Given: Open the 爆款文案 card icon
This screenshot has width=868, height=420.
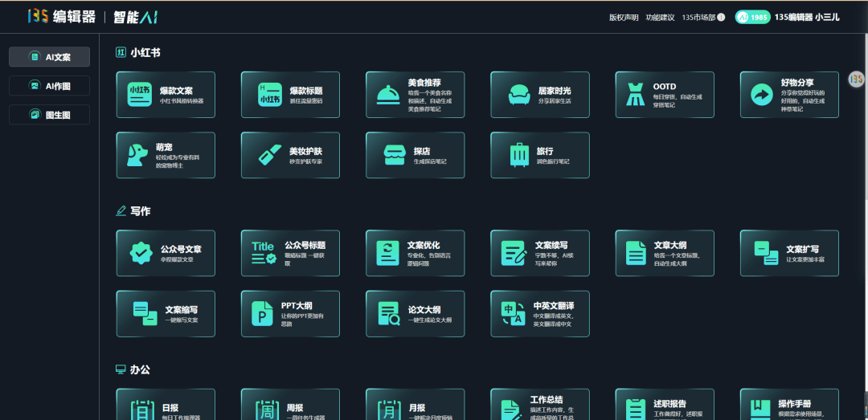Looking at the screenshot, I should pyautogui.click(x=140, y=95).
